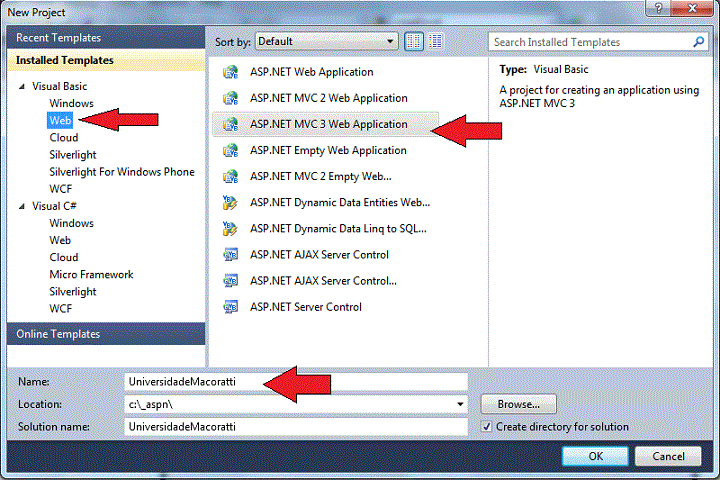The width and height of the screenshot is (720, 480).
Task: Select Silverlight under Visual C#
Action: [73, 292]
